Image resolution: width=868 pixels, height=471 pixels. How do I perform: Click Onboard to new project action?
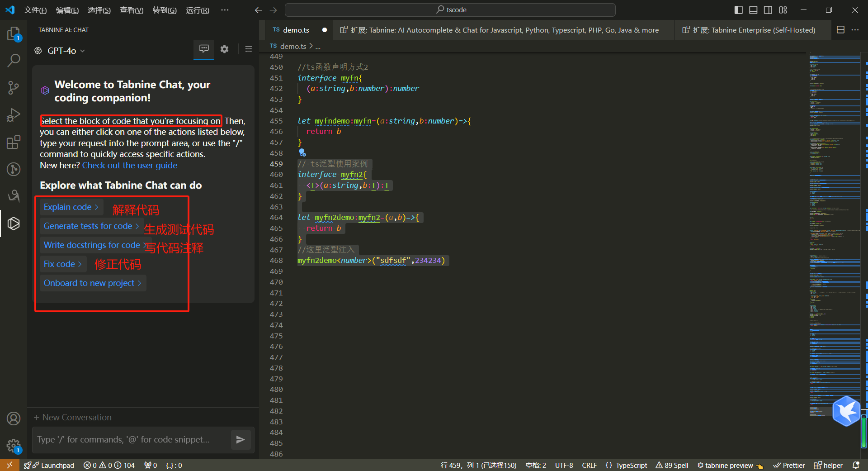[x=93, y=283]
